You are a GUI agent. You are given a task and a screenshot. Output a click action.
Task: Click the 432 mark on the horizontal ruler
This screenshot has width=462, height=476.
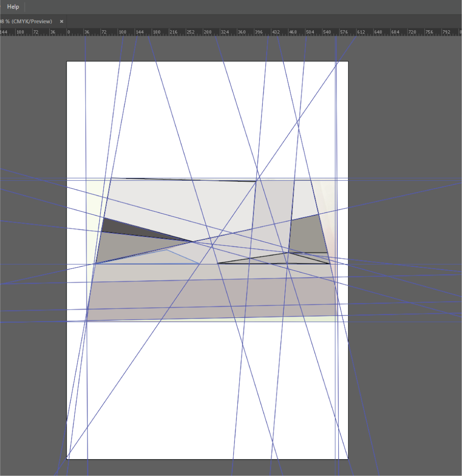[x=276, y=33]
